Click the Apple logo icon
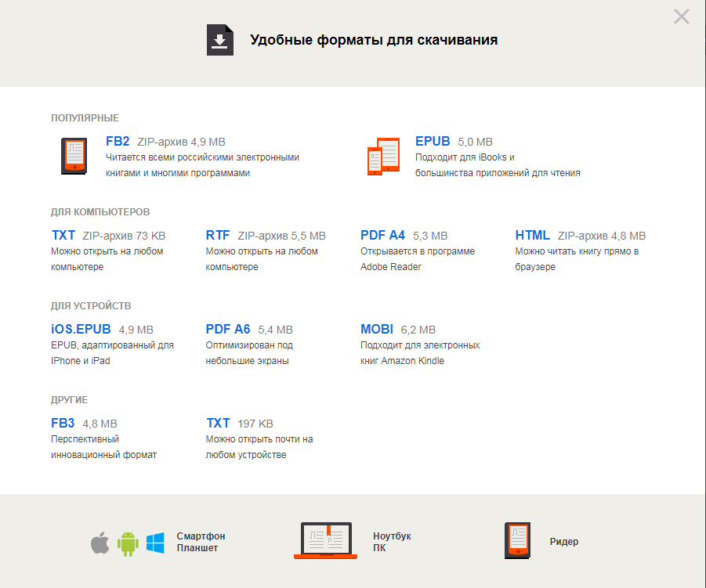This screenshot has width=706, height=588. click(100, 542)
